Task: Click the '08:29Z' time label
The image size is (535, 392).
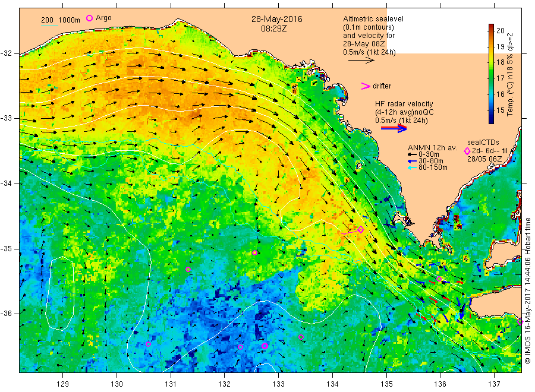Action: [273, 29]
